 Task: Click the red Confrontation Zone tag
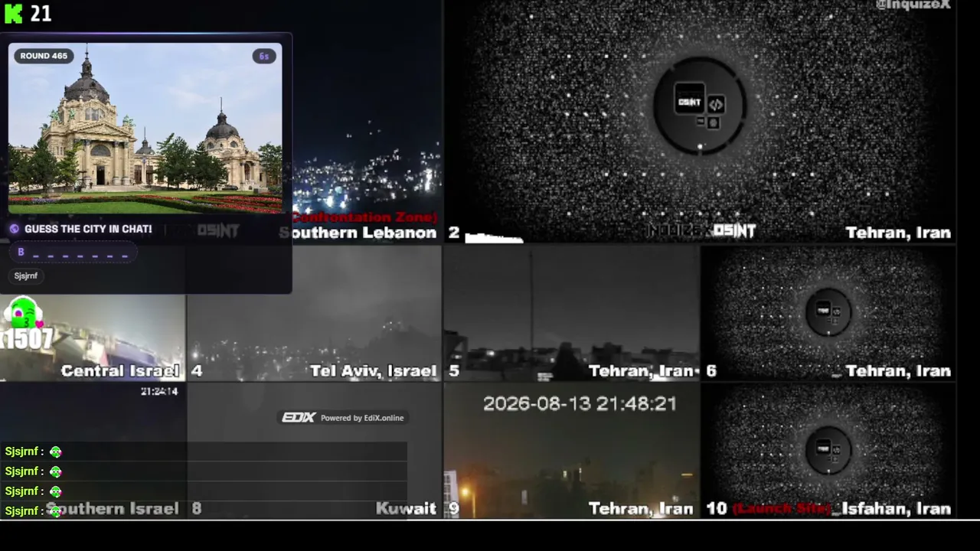(x=364, y=217)
